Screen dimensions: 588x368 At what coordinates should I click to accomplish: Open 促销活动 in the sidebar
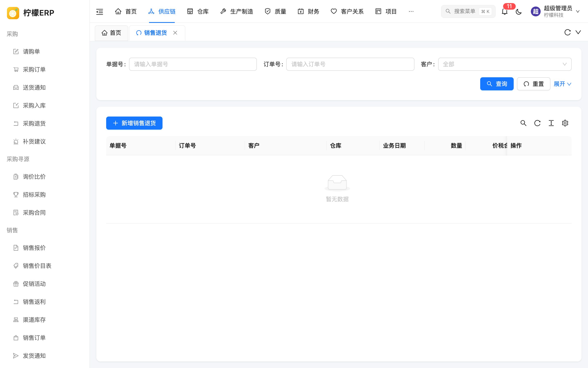point(45,284)
